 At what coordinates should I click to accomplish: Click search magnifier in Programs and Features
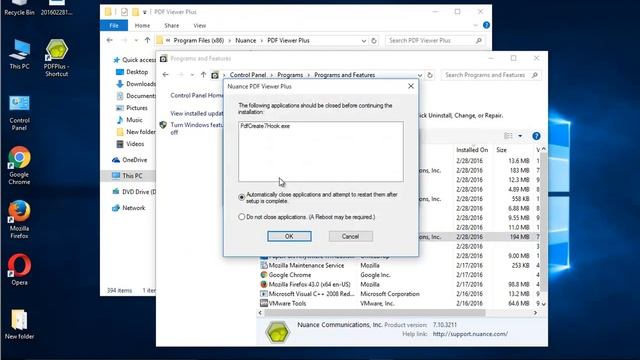coord(535,75)
